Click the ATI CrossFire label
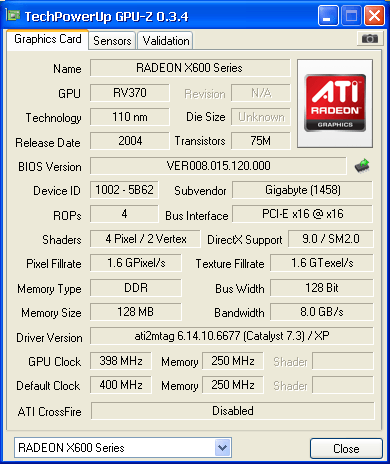 49,412
